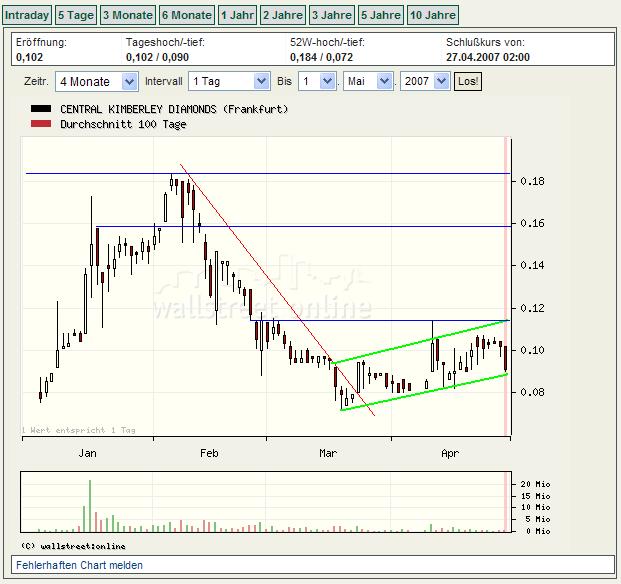The image size is (621, 584).
Task: Select the 5 Tage tab
Action: point(75,15)
